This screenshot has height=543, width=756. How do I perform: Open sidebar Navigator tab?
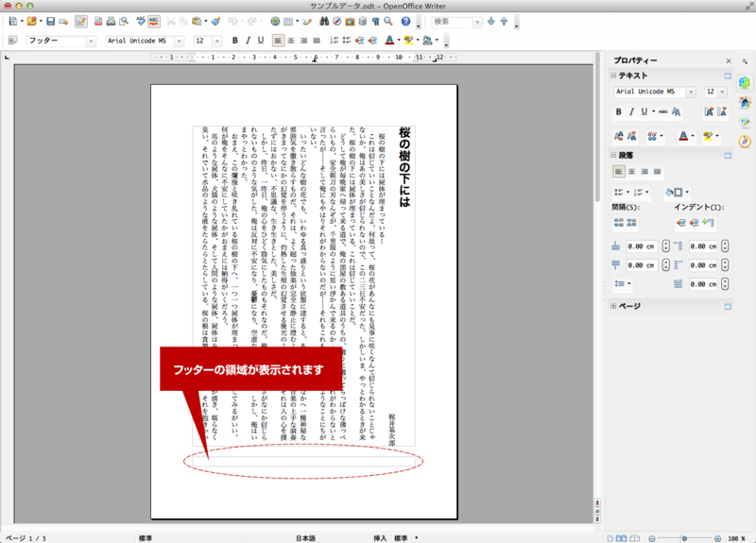coord(745,142)
